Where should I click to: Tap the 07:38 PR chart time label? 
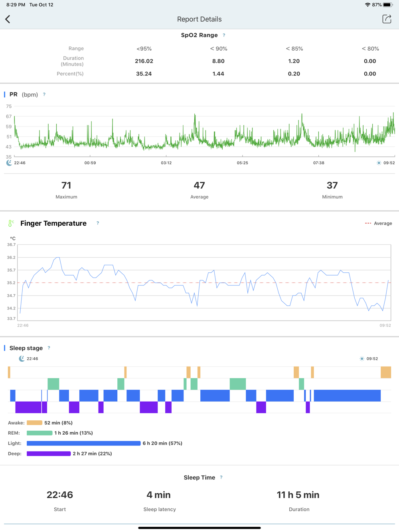(319, 163)
